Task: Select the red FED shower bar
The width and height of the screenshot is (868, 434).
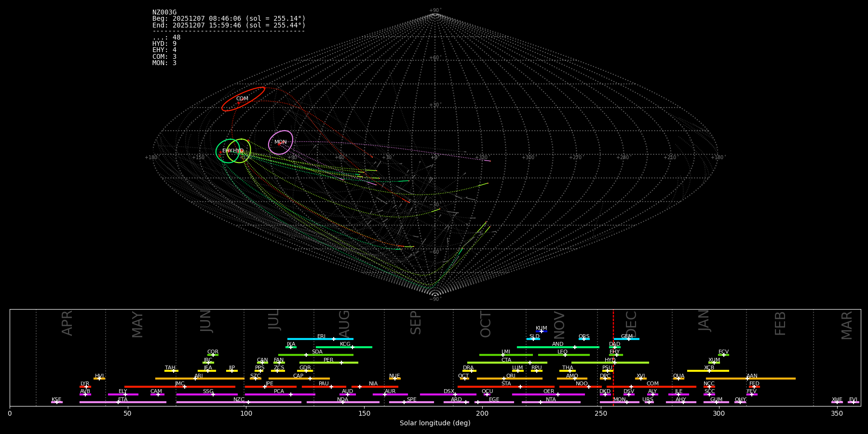Action: pyautogui.click(x=754, y=387)
